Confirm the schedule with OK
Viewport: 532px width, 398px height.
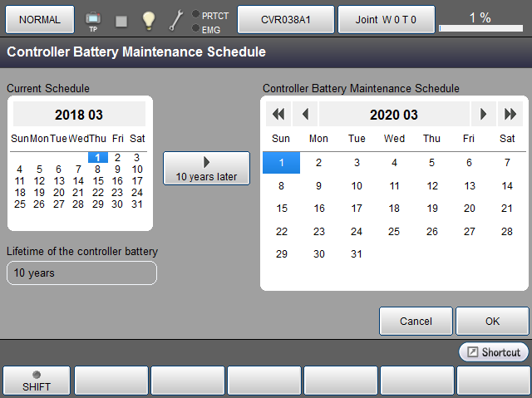492,321
